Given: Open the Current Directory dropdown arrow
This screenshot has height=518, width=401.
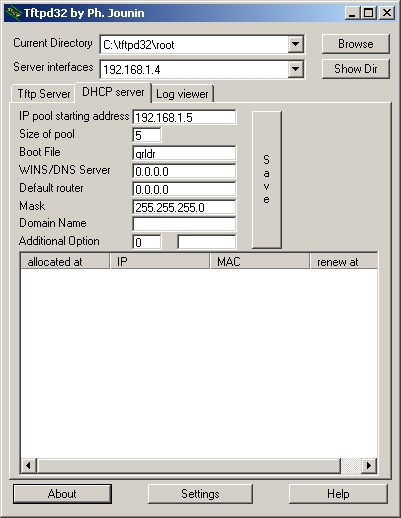Looking at the screenshot, I should 295,44.
